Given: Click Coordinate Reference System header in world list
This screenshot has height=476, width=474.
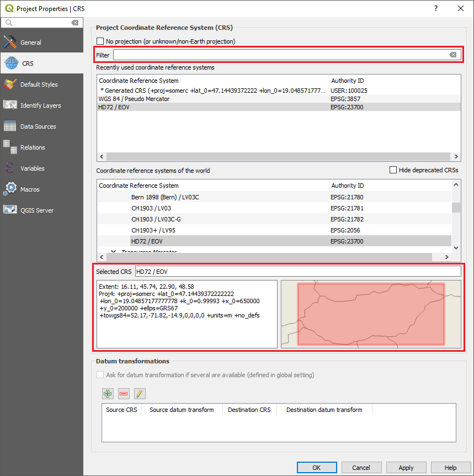Looking at the screenshot, I should coord(213,185).
